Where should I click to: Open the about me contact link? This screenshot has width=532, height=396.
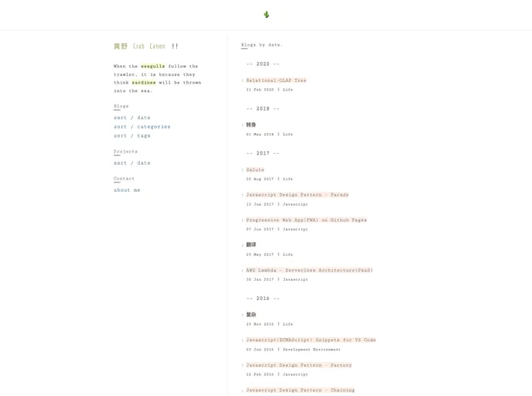click(x=127, y=190)
